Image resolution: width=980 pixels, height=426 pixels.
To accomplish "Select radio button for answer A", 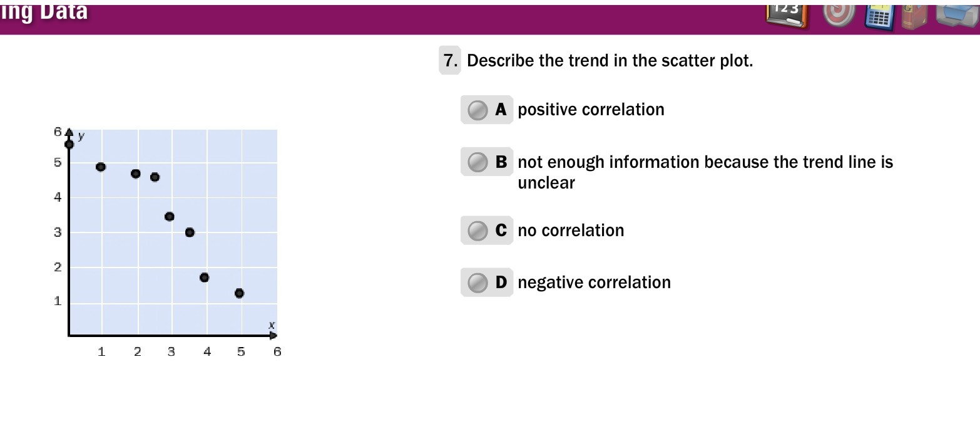I will [477, 110].
